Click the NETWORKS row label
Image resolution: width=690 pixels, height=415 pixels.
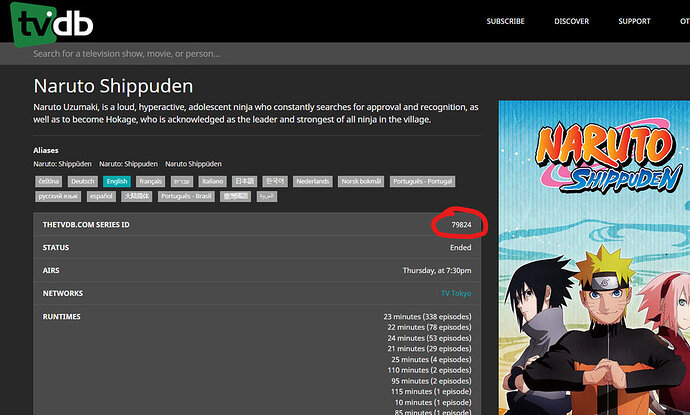[x=62, y=293]
